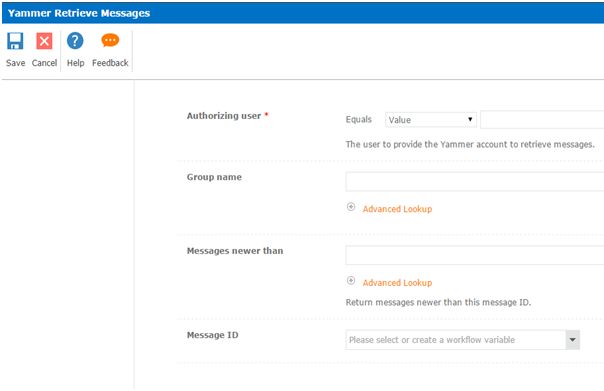Open the Message ID workflow variable dropdown arrow
Image resolution: width=604 pixels, height=391 pixels.
pos(572,340)
